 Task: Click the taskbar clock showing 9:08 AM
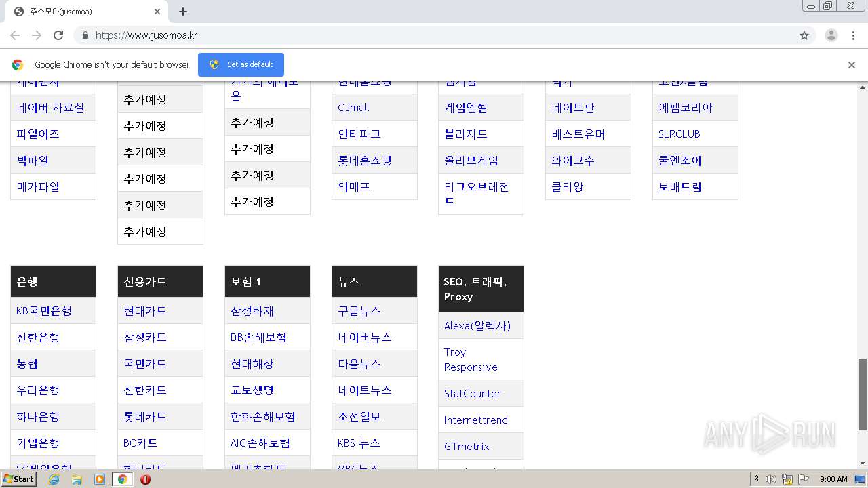click(x=833, y=479)
